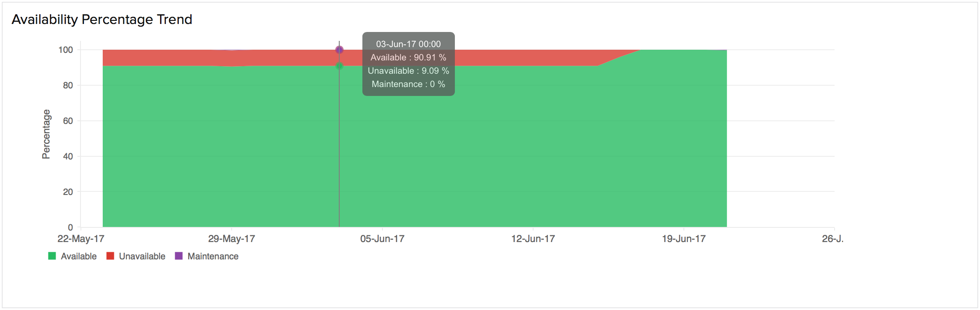
Task: Select the 29-May-17 date label
Action: click(x=231, y=239)
